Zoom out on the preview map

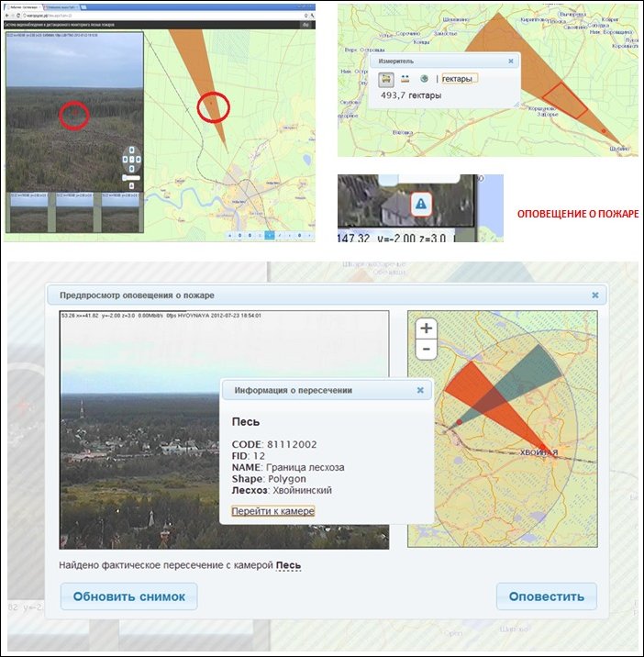coord(426,350)
